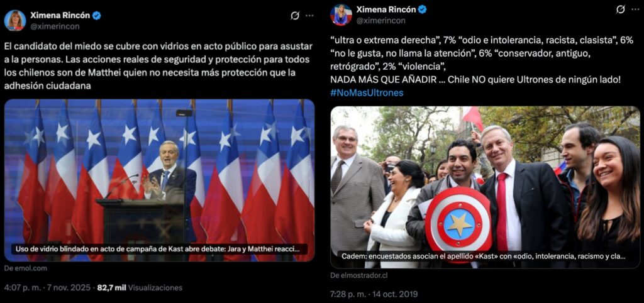Click the Grok icon on right tweet

621,9
